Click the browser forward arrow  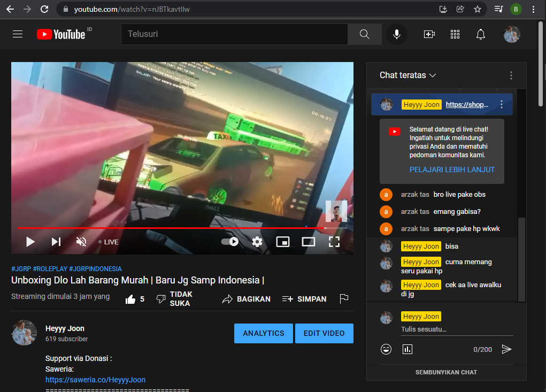27,9
